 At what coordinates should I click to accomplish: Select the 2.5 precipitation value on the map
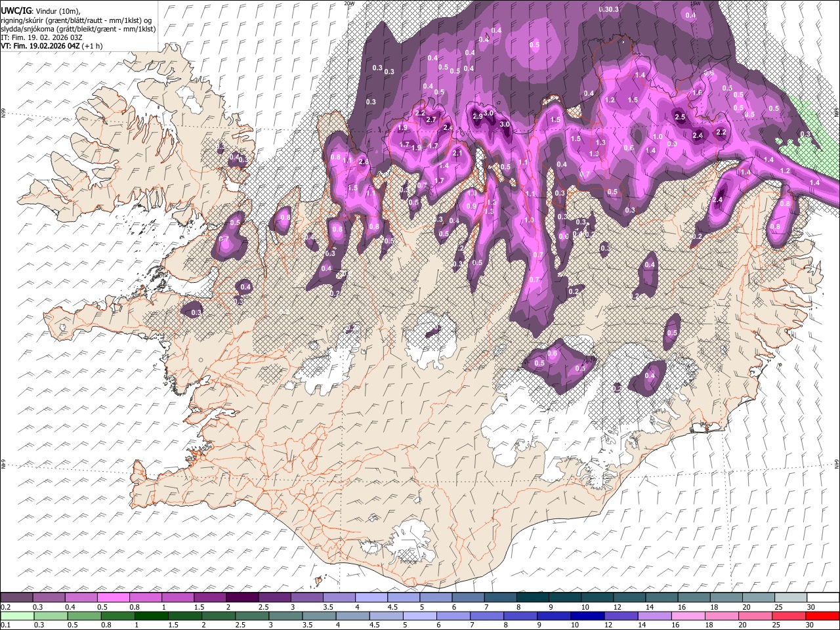click(680, 117)
